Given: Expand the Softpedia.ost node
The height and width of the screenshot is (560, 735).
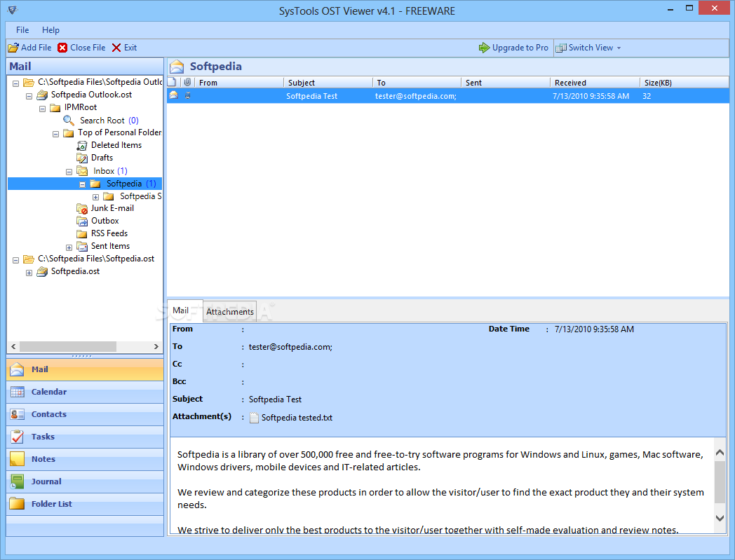Looking at the screenshot, I should click(x=29, y=273).
